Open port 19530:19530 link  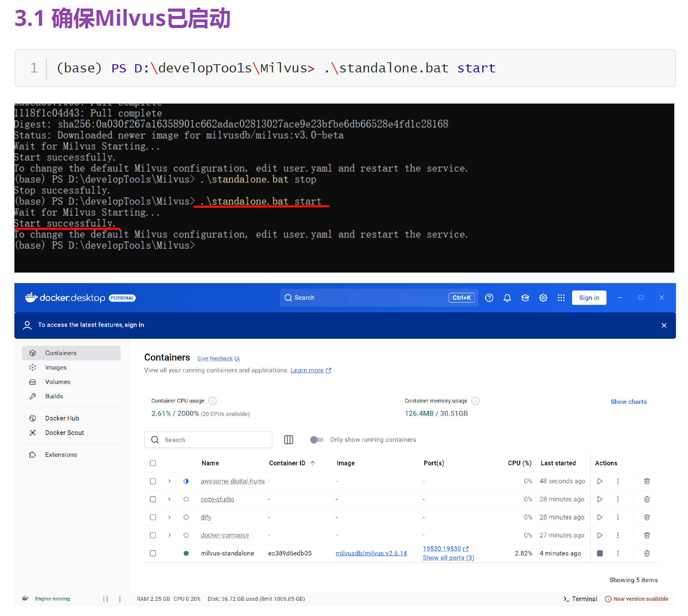tap(446, 549)
